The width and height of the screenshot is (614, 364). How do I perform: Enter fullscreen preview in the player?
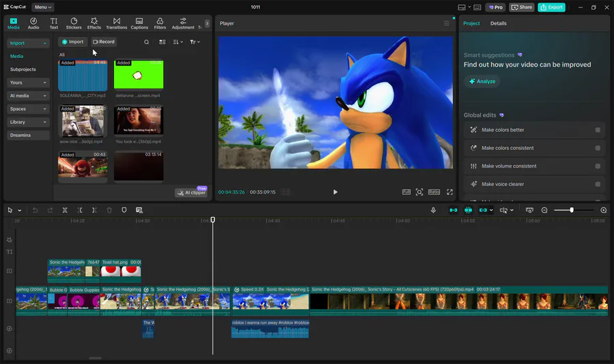point(450,192)
